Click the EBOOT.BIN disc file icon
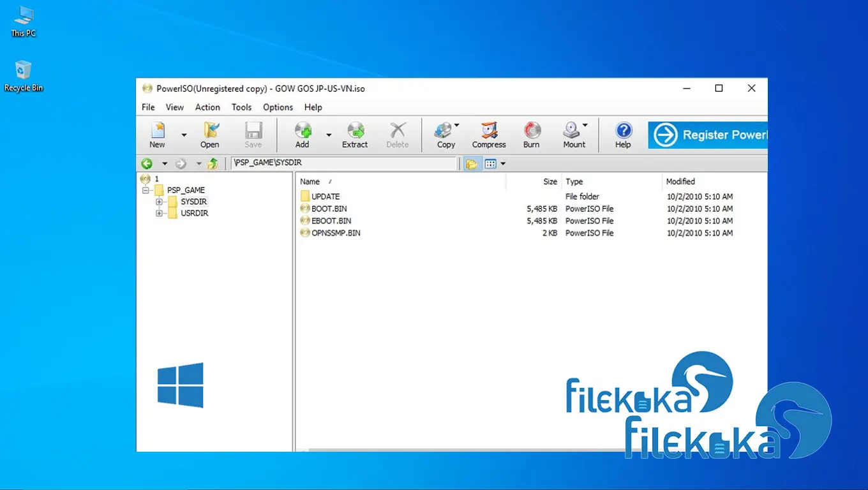Viewport: 868px width, 490px height. (305, 221)
